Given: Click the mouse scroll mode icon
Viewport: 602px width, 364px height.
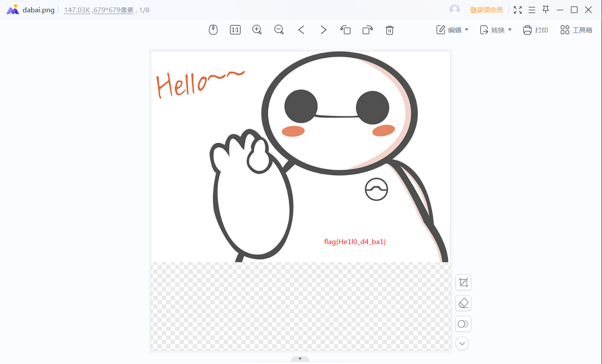Looking at the screenshot, I should [213, 30].
